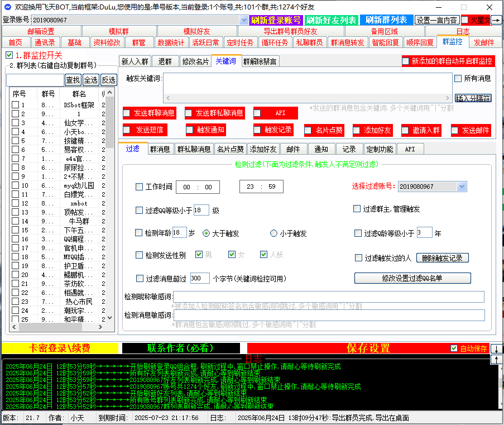Click 刷新好友列表 button
The image size is (504, 425).
[x=331, y=20]
